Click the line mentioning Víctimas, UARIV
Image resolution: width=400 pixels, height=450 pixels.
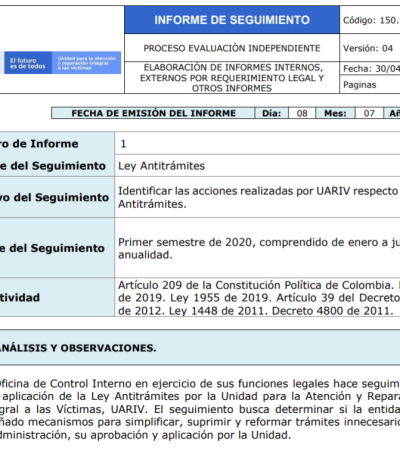click(x=200, y=409)
